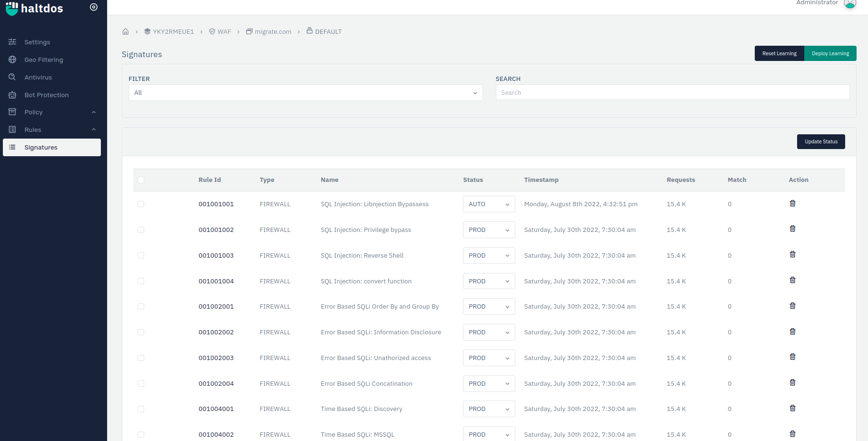Check the box for rule 001001003

pyautogui.click(x=141, y=255)
